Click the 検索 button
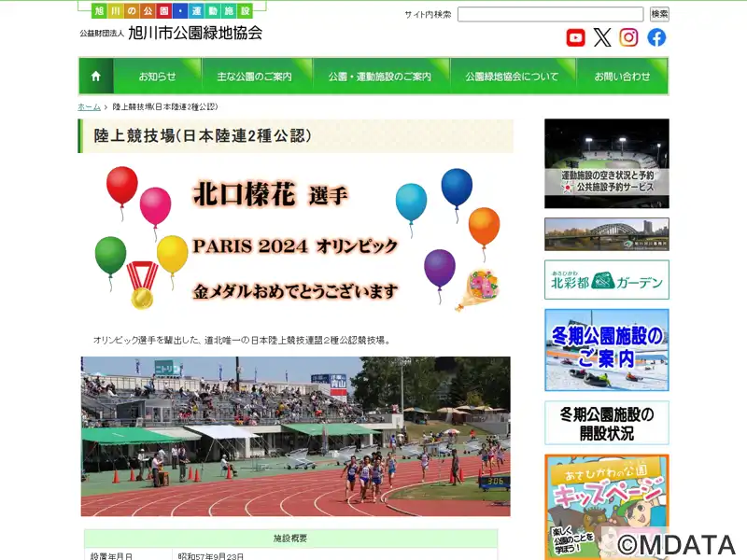 659,14
